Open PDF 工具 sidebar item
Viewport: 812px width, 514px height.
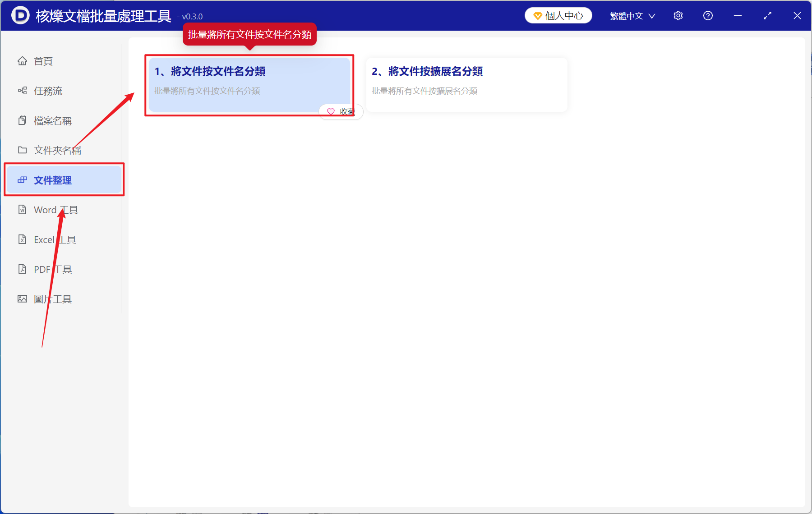(64, 269)
